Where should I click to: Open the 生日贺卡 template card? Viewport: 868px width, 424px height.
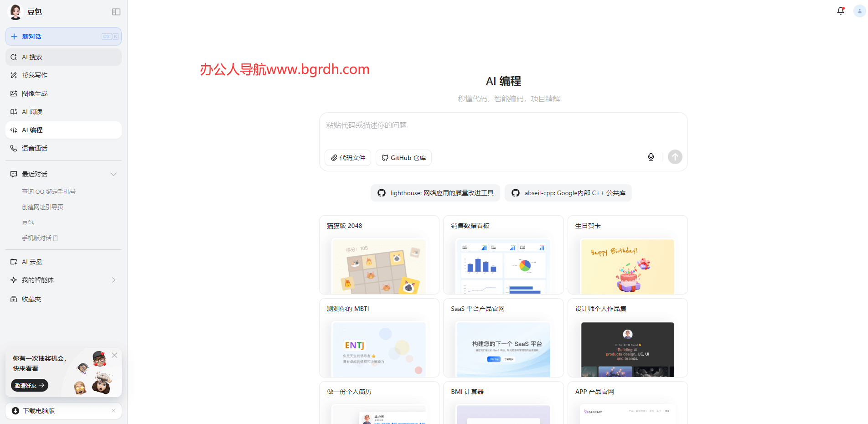[627, 254]
